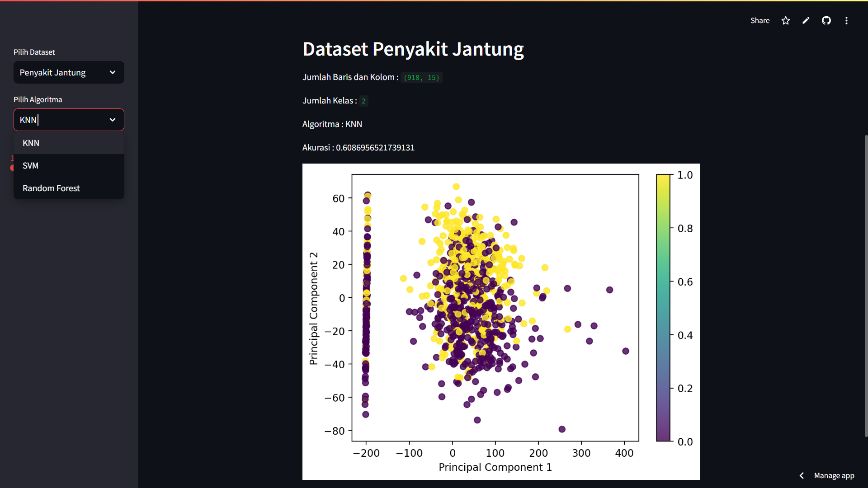Image resolution: width=868 pixels, height=488 pixels.
Task: Click the Jumlah Kelas value 2
Action: point(363,101)
